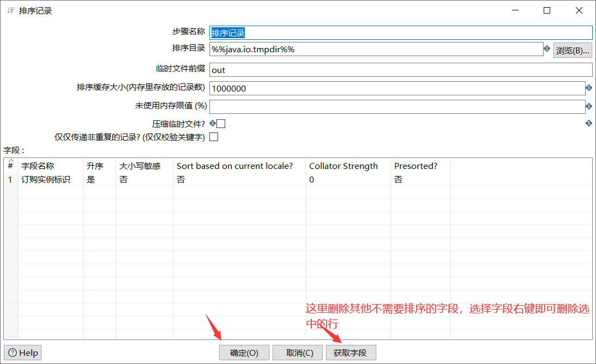Click the 否 Presorted cell in row 1
596x364 pixels.
tap(420, 179)
